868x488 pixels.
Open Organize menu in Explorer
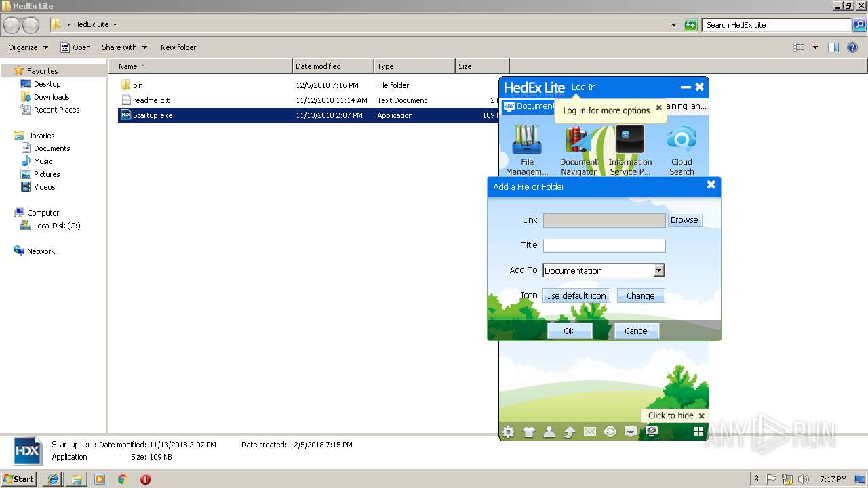[x=28, y=47]
